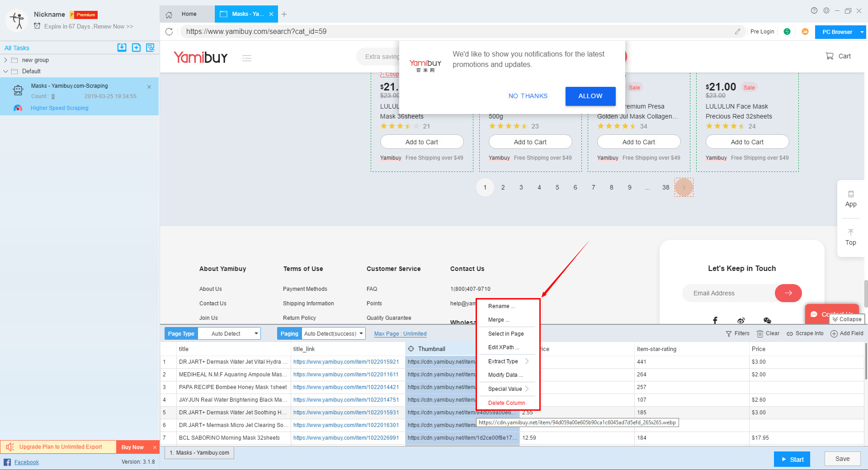Click the Top arrow icon in side panel

point(851,233)
